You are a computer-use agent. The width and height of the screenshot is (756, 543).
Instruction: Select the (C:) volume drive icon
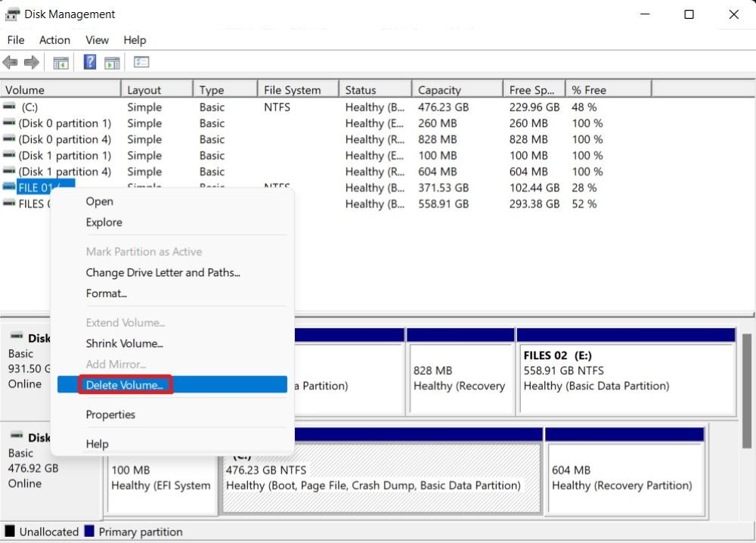click(x=9, y=107)
